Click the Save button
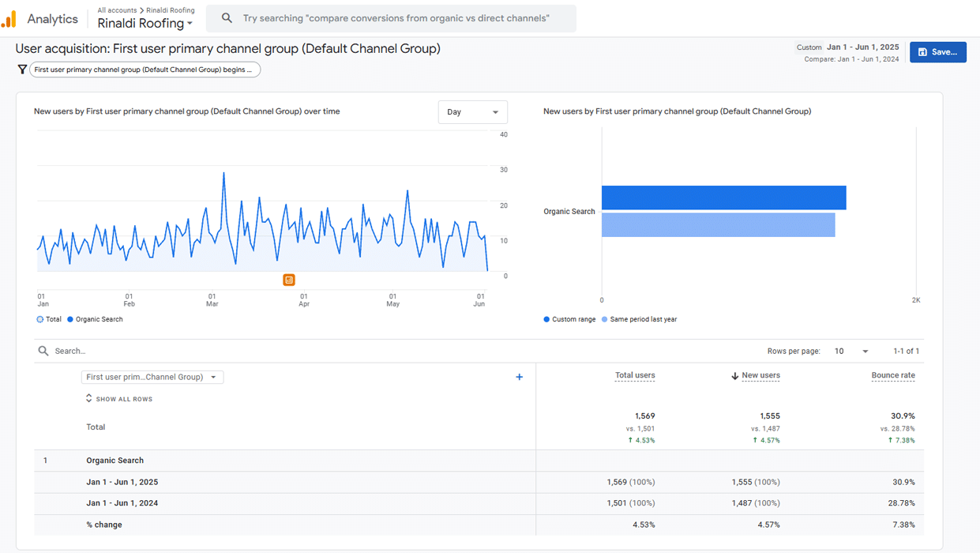Image resolution: width=980 pixels, height=553 pixels. 937,52
